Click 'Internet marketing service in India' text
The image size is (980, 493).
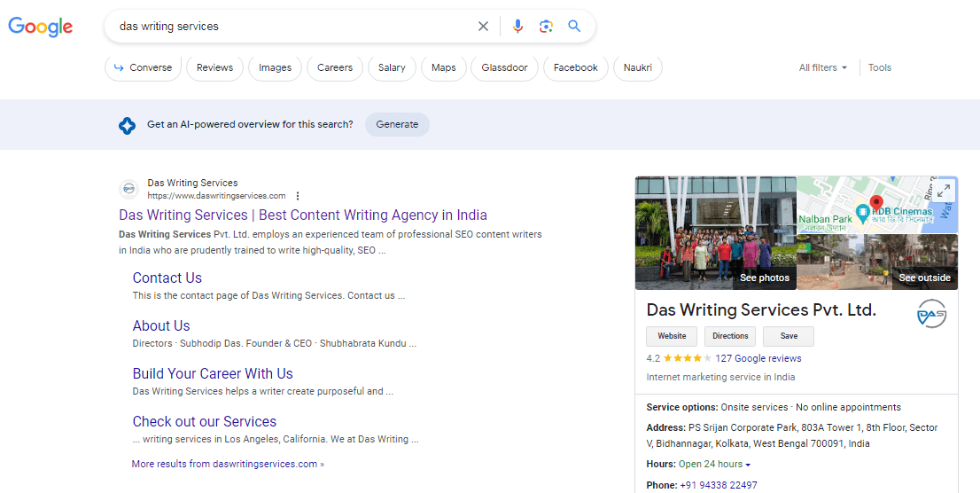[720, 377]
